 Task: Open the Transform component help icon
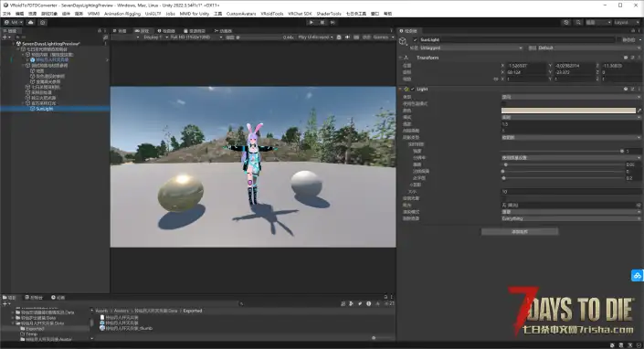pyautogui.click(x=626, y=58)
